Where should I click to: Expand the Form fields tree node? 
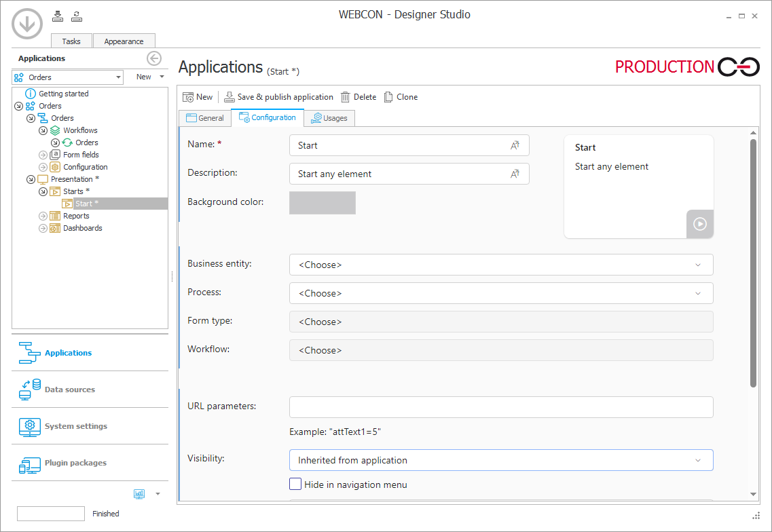[x=43, y=155]
